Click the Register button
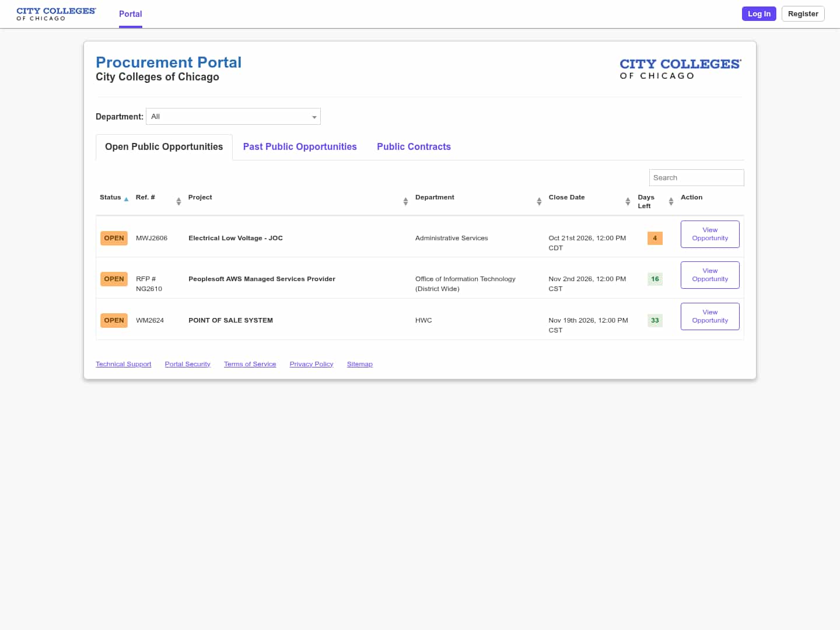Viewport: 840px width, 630px height. click(803, 14)
